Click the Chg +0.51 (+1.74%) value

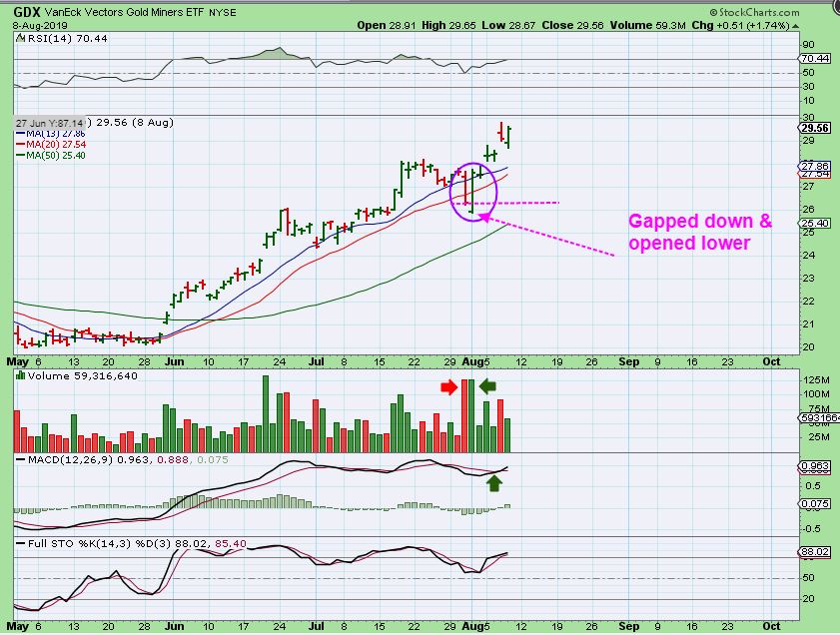point(740,25)
